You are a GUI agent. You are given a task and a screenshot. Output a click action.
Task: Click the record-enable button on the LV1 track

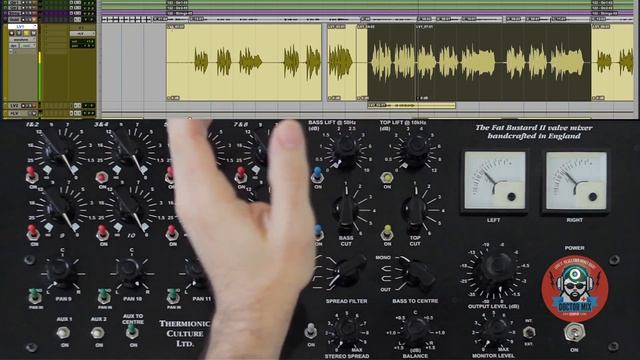click(x=11, y=33)
